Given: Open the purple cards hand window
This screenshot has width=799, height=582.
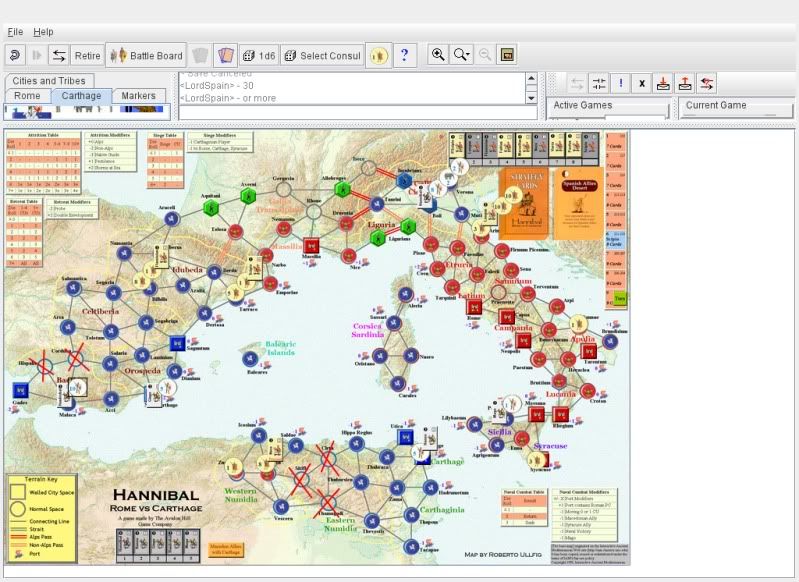Looking at the screenshot, I should coord(225,55).
